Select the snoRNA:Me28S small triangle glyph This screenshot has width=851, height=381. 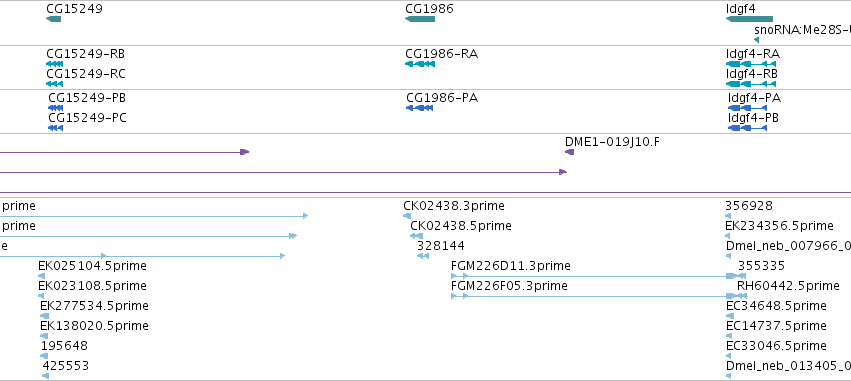point(757,40)
